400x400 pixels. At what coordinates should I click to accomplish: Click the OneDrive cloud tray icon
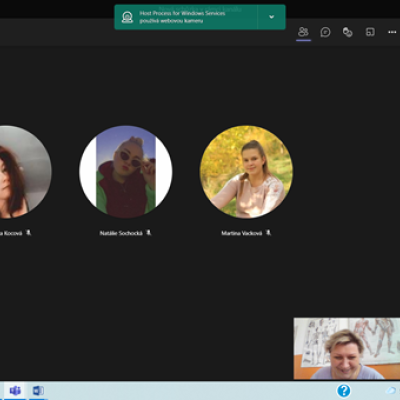coord(391,390)
